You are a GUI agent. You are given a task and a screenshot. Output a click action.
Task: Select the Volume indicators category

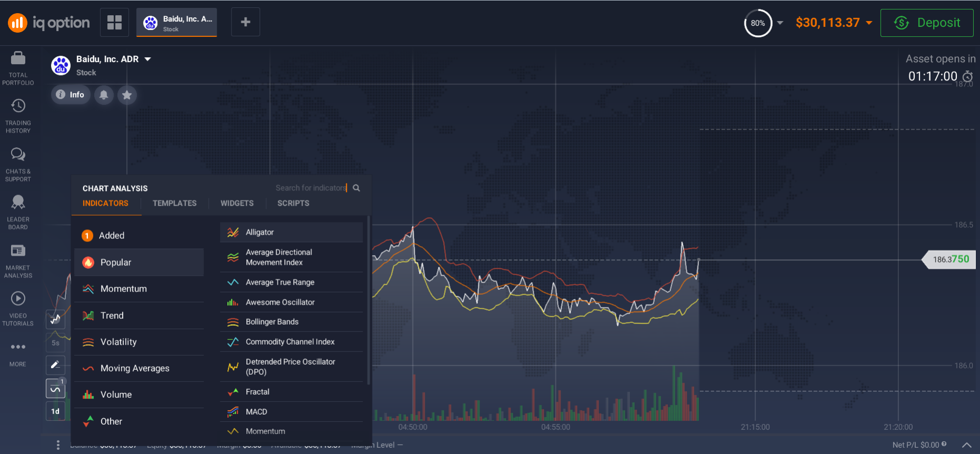click(x=139, y=395)
